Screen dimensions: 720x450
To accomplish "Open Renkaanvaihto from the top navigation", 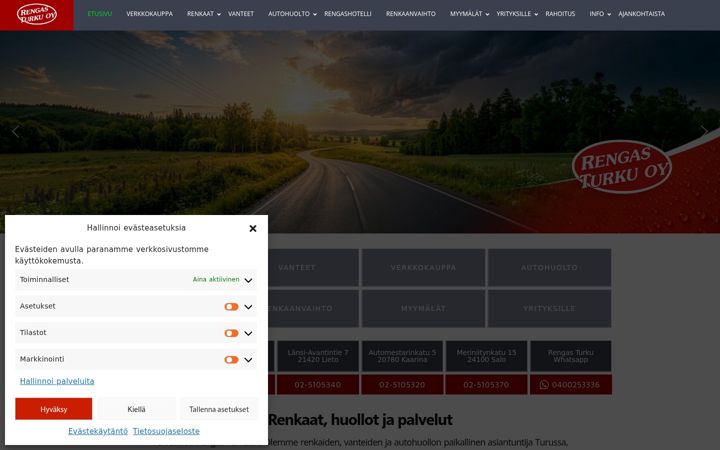I will [411, 14].
